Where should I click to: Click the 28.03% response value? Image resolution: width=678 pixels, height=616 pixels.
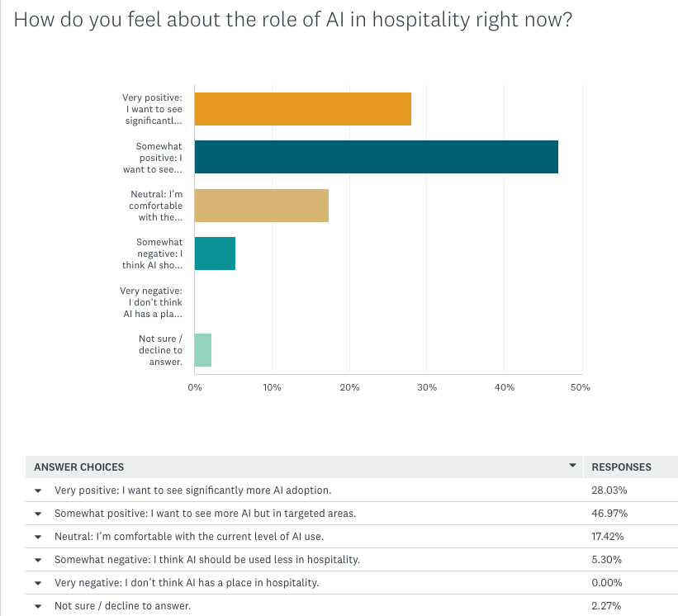609,490
